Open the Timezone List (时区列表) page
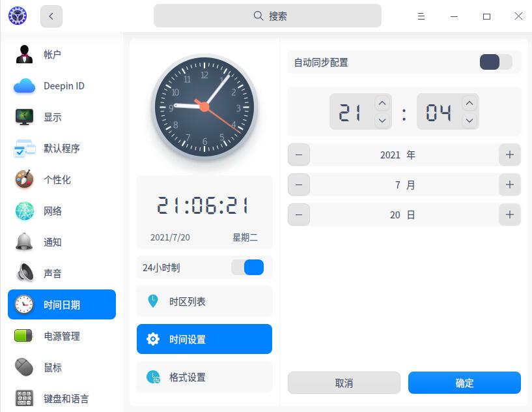Screen dimensions: 532x412 coord(204,301)
